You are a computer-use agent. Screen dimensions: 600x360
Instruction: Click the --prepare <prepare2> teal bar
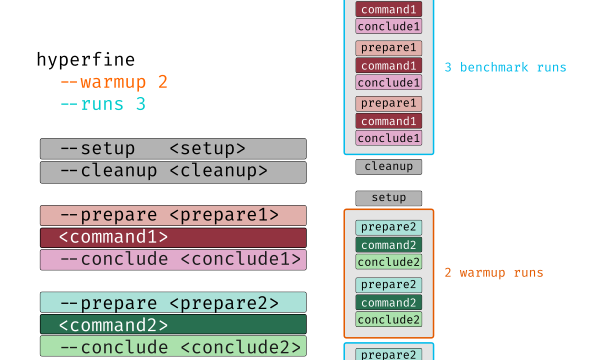(173, 303)
